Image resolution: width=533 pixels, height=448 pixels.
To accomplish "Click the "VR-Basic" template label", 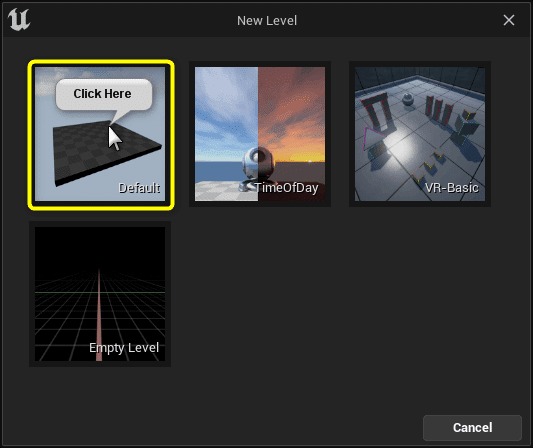I will 452,188.
